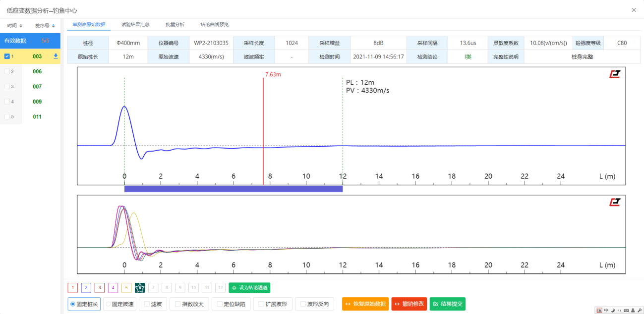
Task: Select pile number 009 in the list
Action: pos(37,102)
